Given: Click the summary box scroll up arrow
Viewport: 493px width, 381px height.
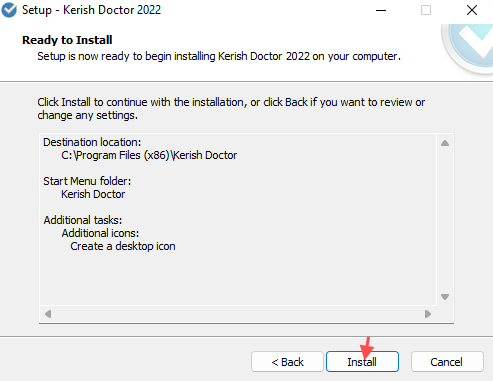Looking at the screenshot, I should (445, 143).
